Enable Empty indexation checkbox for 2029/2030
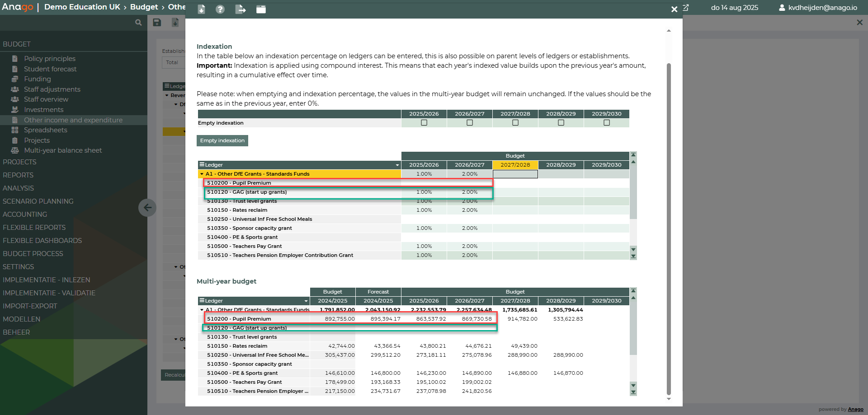 [607, 123]
